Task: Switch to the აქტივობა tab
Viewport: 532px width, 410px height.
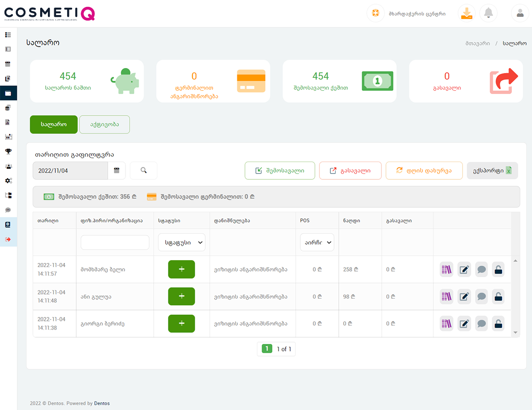Action: coord(104,125)
